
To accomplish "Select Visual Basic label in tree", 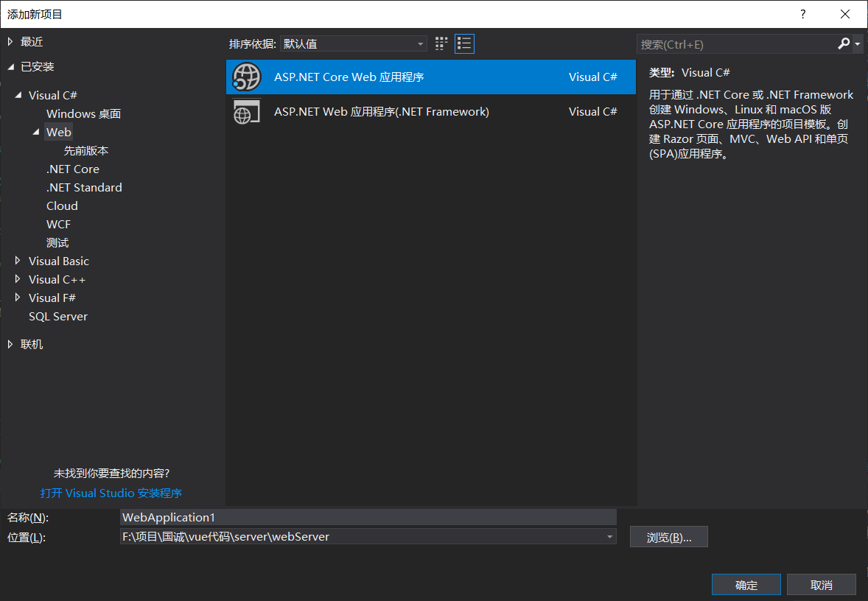I will [59, 261].
